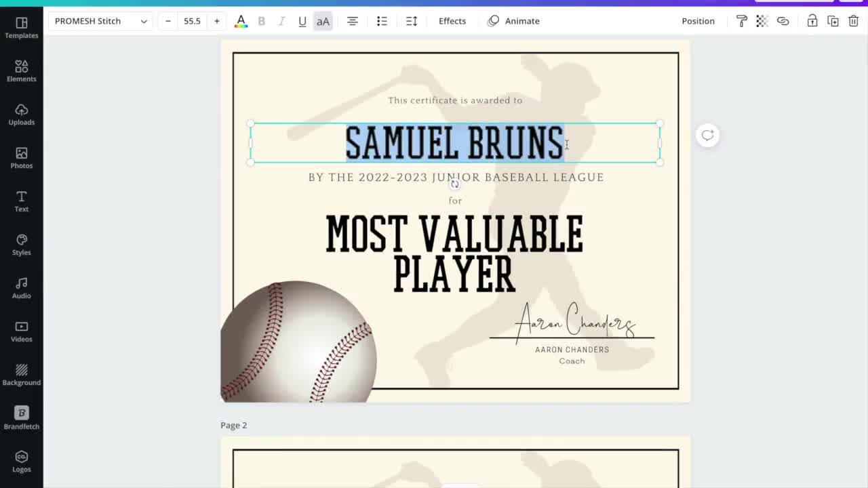Image resolution: width=868 pixels, height=488 pixels.
Task: Toggle underline formatting
Action: click(x=302, y=21)
